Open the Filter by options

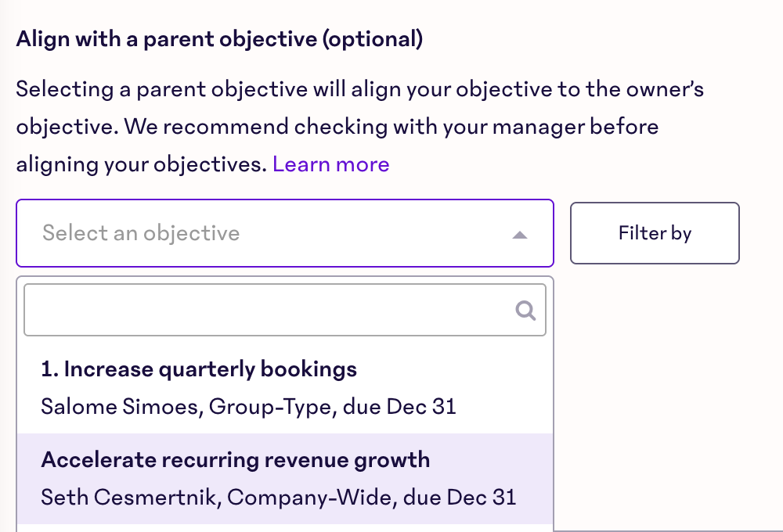pos(655,233)
